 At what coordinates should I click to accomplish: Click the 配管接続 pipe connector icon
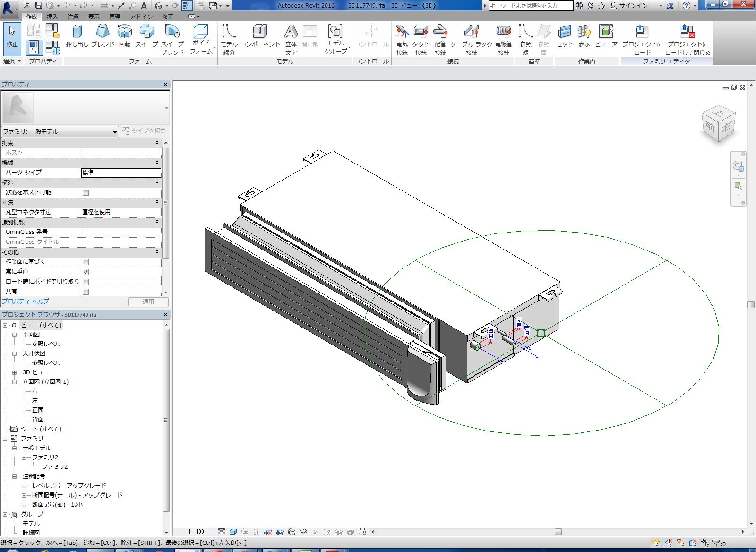(440, 39)
